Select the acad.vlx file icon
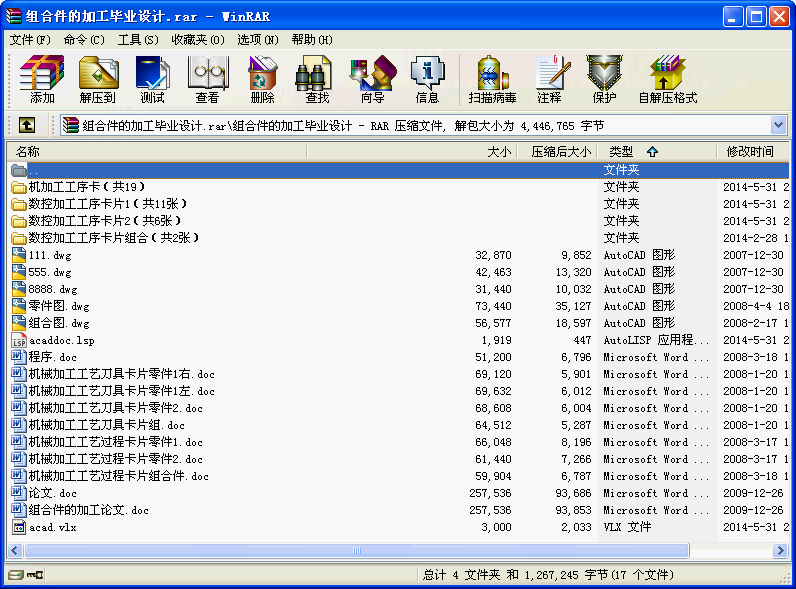 [19, 527]
